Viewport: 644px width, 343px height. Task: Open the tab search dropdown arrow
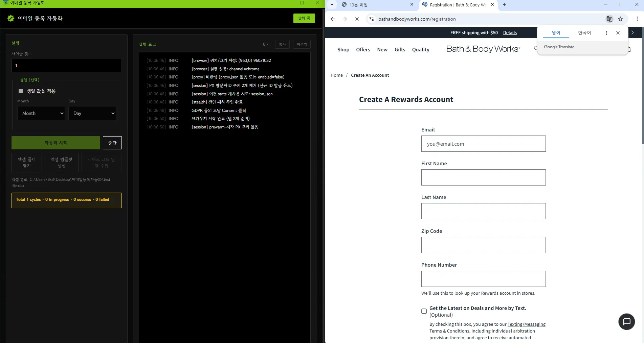click(x=332, y=4)
